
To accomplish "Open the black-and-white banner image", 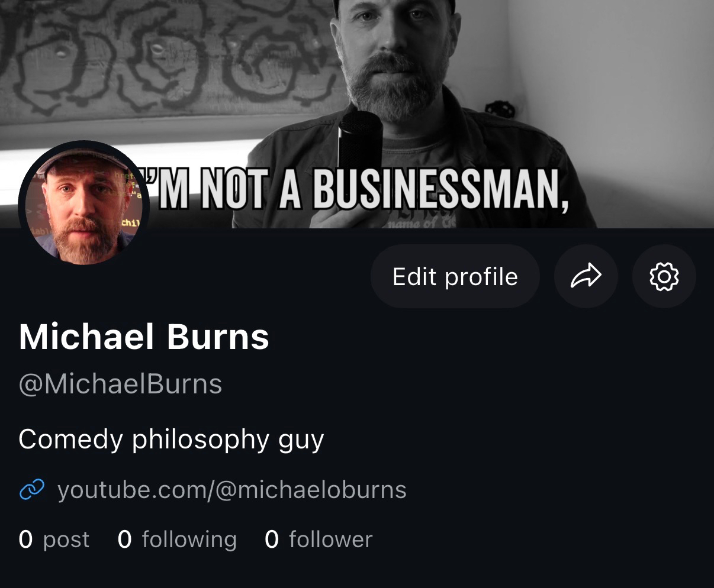I will click(357, 114).
